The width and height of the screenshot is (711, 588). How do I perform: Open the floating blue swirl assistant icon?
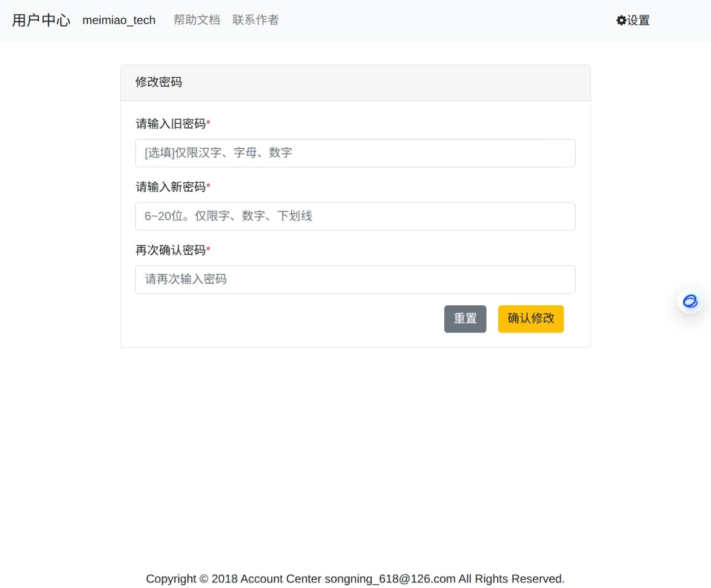pyautogui.click(x=690, y=301)
